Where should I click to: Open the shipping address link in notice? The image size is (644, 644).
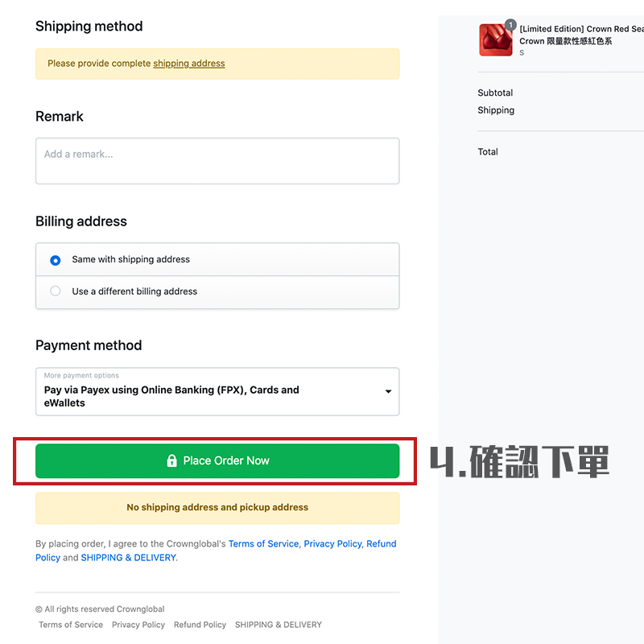tap(189, 64)
